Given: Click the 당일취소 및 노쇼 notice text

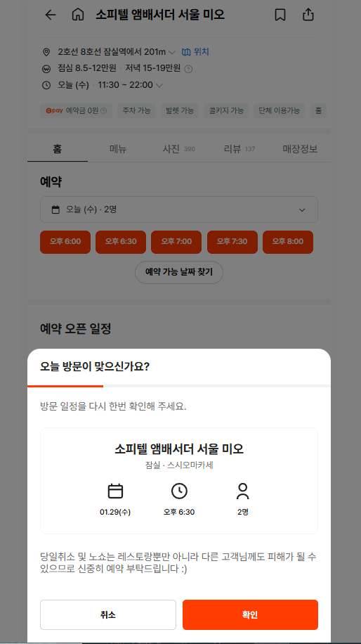Looking at the screenshot, I should (x=178, y=563).
